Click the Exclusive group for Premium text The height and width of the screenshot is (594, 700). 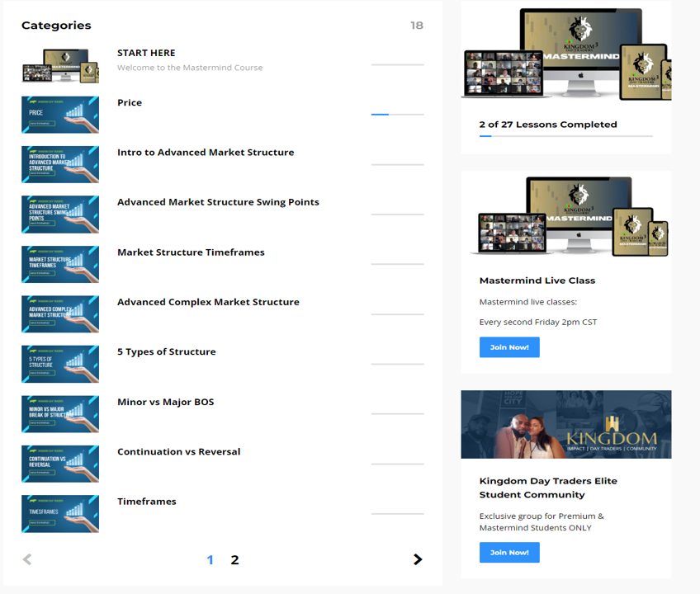[x=542, y=521]
